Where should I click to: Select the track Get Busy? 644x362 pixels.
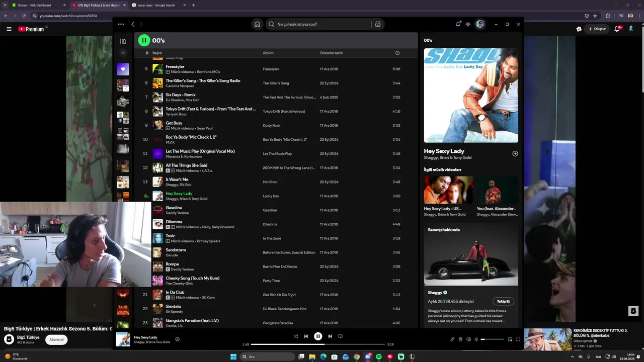[174, 123]
